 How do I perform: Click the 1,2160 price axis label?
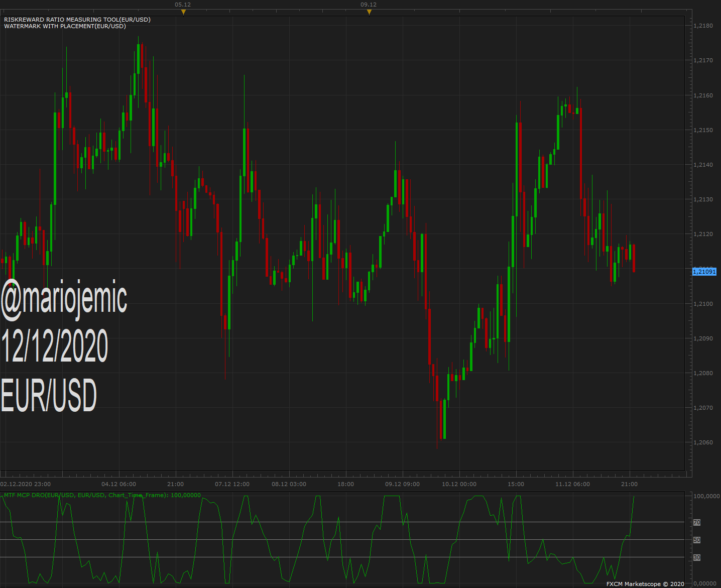coord(703,95)
